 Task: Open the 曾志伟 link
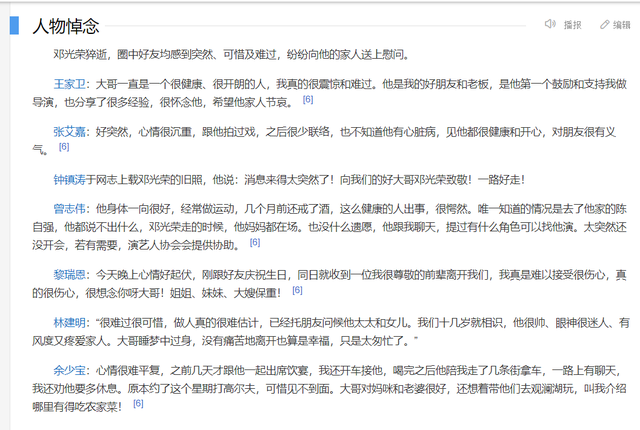[69, 209]
